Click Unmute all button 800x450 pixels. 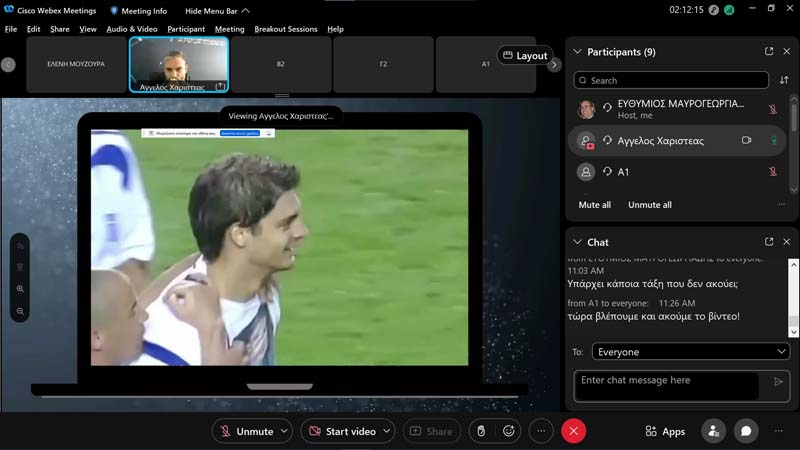click(649, 205)
